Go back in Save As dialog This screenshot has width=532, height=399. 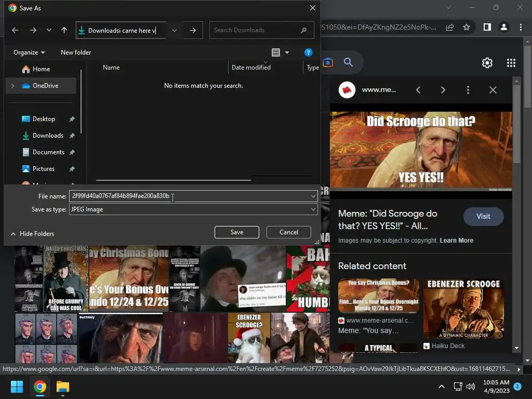pyautogui.click(x=15, y=30)
